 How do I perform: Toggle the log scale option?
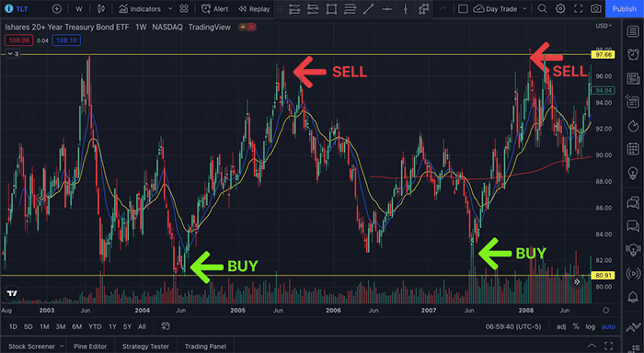[x=591, y=326]
